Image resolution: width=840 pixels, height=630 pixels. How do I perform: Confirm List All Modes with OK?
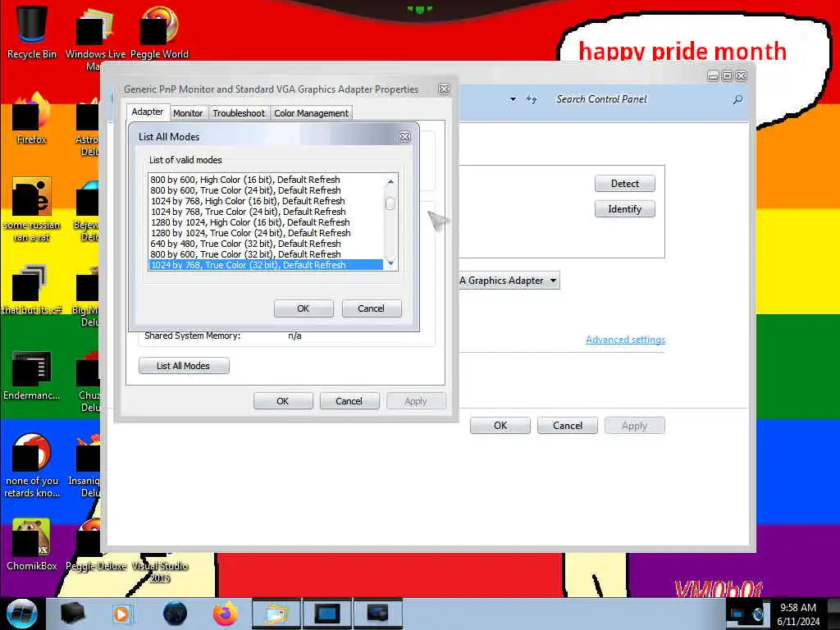tap(304, 308)
